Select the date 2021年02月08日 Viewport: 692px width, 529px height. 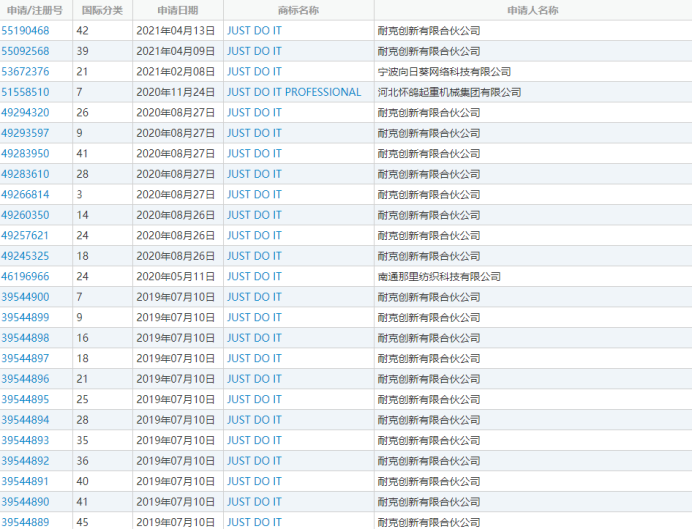176,71
